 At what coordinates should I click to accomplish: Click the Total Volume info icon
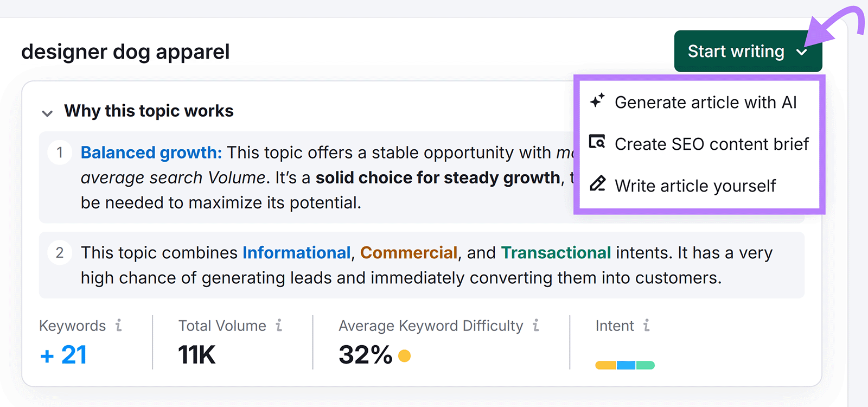coord(279,326)
